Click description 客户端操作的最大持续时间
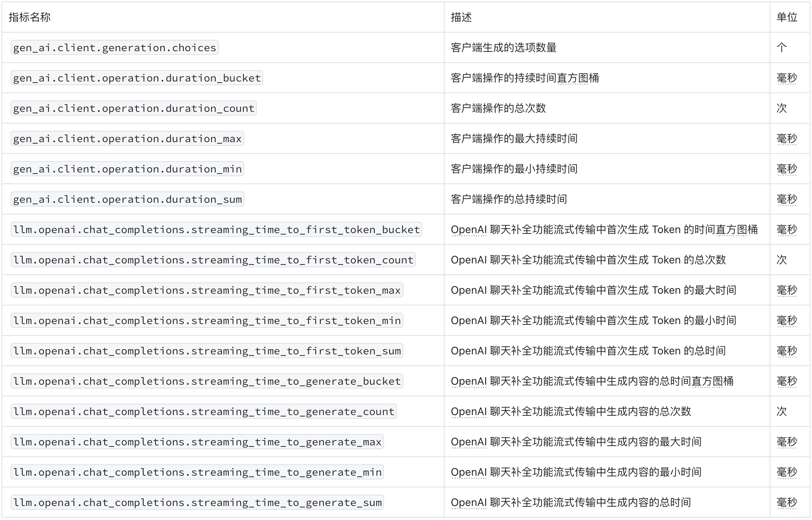This screenshot has height=520, width=812. 514,138
